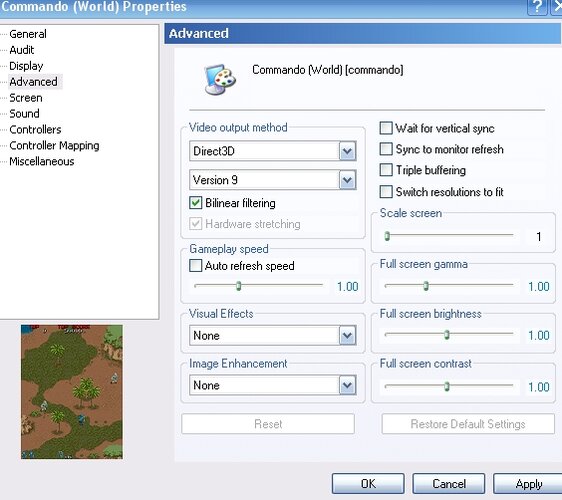Click the brightness value 1.00
This screenshot has height=500, width=562.
539,335
